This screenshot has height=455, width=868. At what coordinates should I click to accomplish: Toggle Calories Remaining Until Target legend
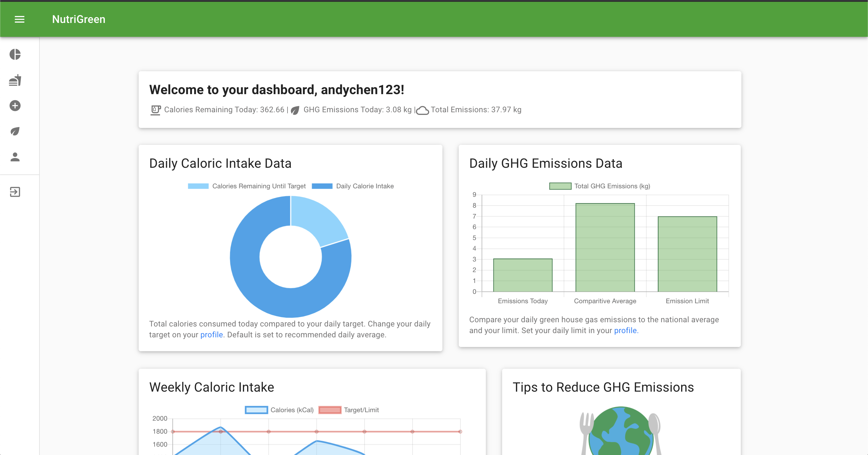(x=247, y=186)
